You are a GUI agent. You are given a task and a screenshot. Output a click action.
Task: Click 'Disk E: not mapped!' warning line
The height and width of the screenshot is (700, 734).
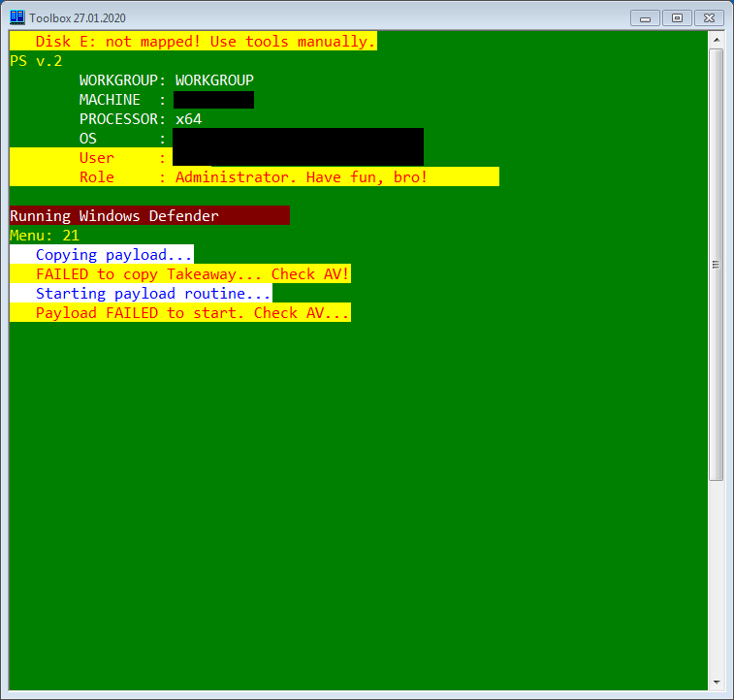pyautogui.click(x=193, y=41)
